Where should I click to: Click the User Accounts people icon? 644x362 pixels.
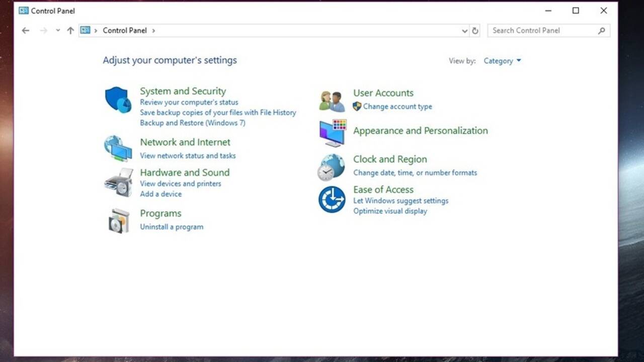click(x=332, y=101)
